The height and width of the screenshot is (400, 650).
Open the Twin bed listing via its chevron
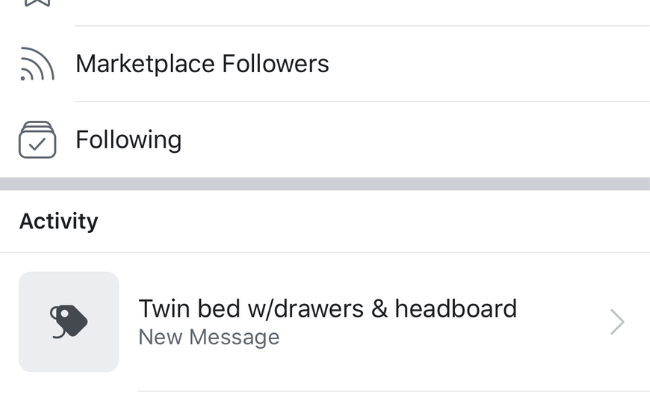tap(617, 321)
